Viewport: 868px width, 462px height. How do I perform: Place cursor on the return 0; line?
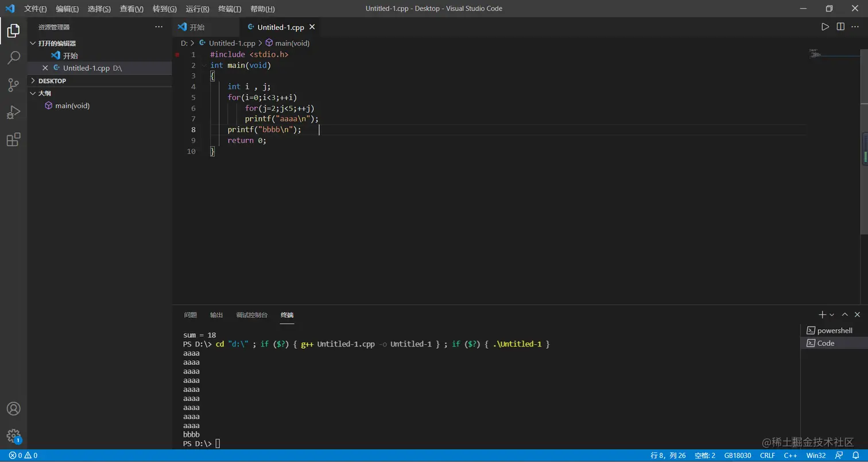[247, 141]
